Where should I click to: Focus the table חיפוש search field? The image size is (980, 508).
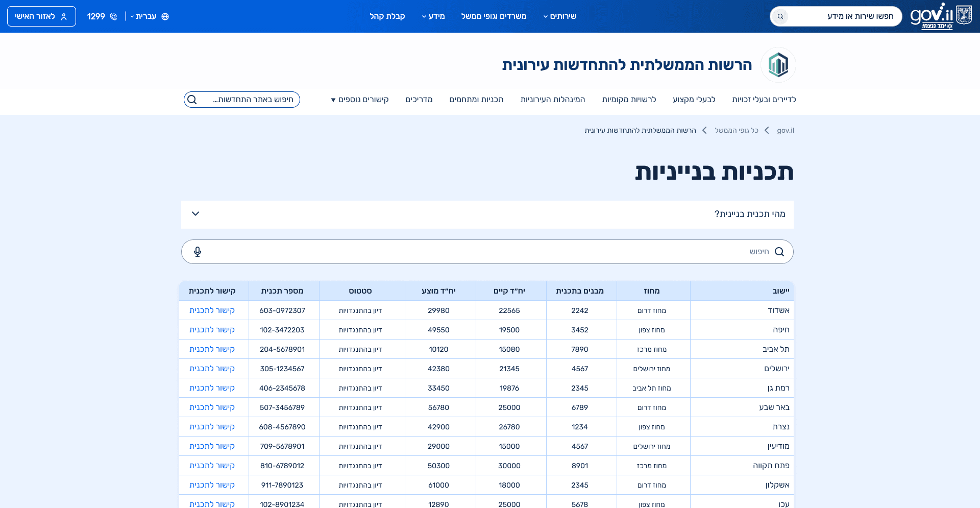[487, 252]
